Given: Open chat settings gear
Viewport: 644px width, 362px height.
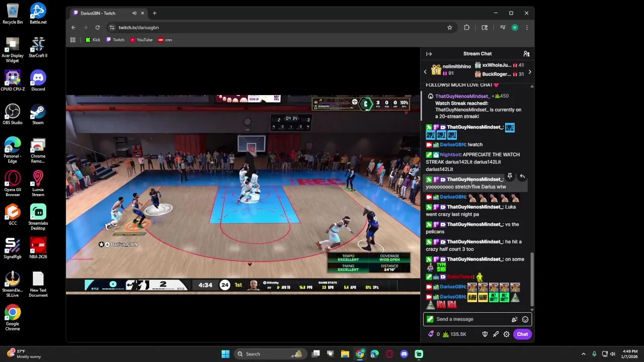Looking at the screenshot, I should tap(507, 334).
